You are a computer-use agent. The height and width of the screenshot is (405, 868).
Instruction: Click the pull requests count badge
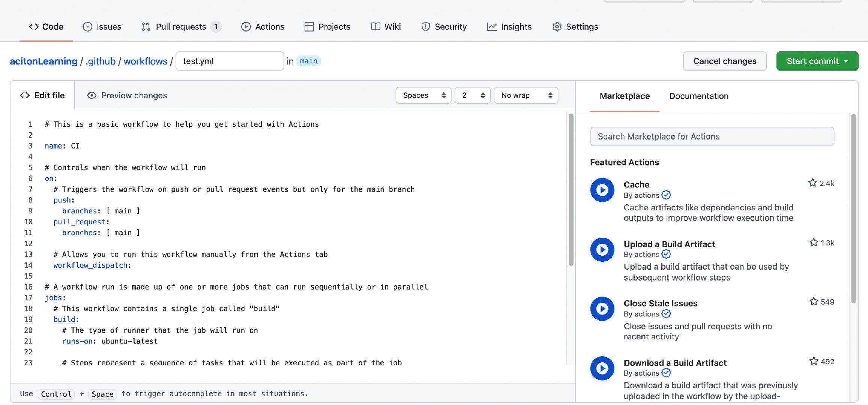(x=216, y=27)
